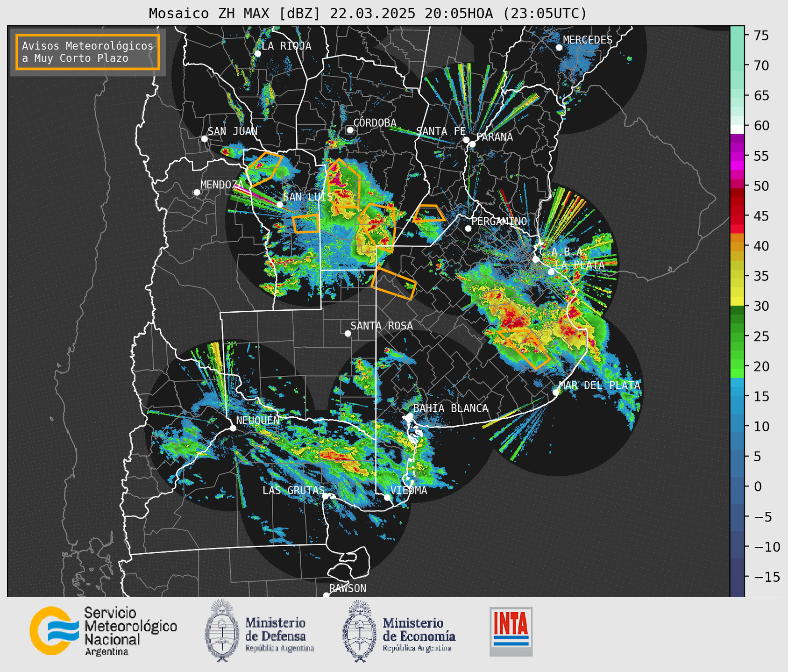
Task: Click the VIEDMA city label
Action: point(409,490)
